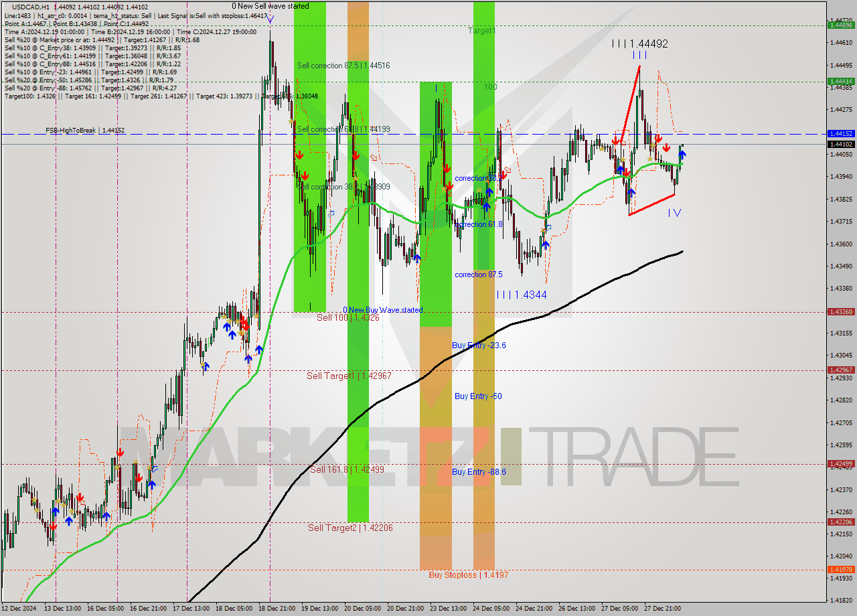
Task: Click the 'Line:1483' indicator info line
Action: [136, 15]
